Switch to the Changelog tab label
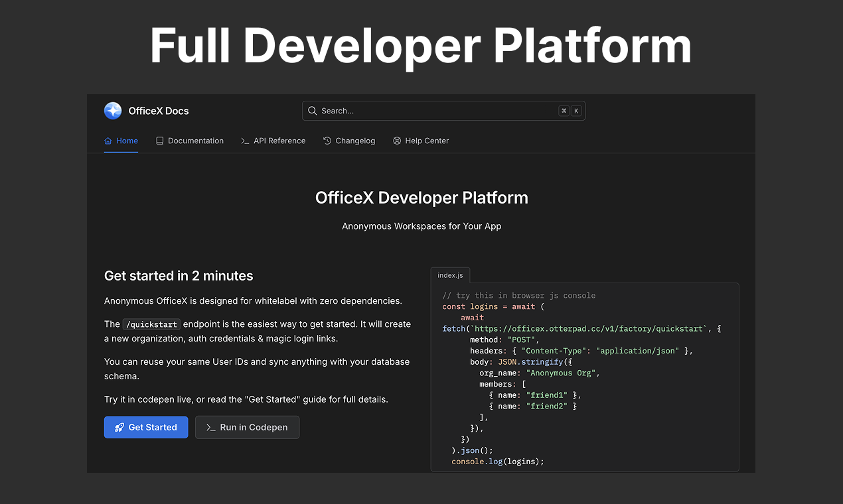 point(355,141)
